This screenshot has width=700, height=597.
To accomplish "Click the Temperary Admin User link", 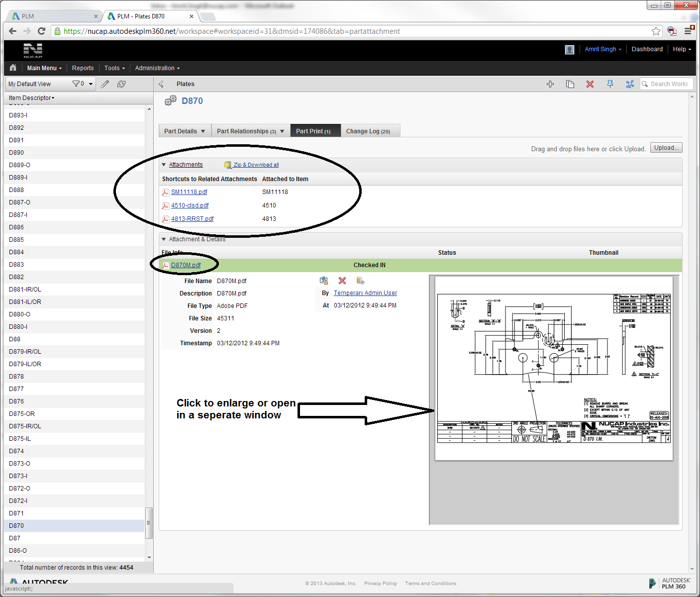I will 365,293.
